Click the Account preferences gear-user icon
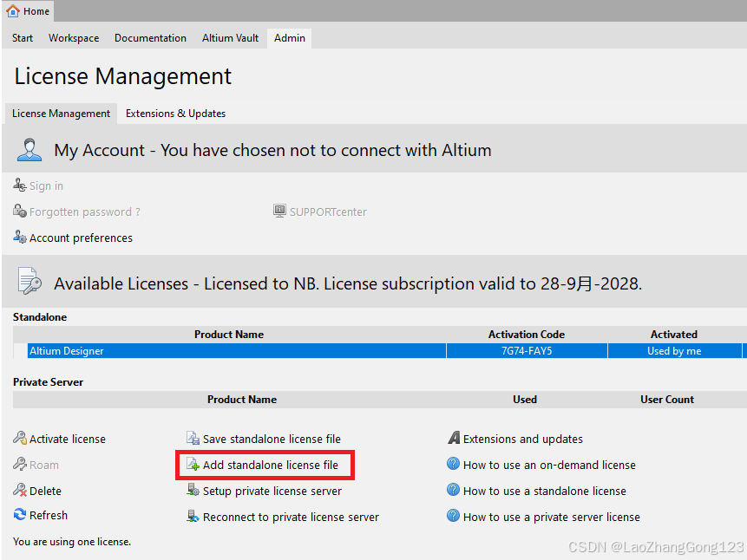Image resolution: width=747 pixels, height=560 pixels. coord(20,237)
